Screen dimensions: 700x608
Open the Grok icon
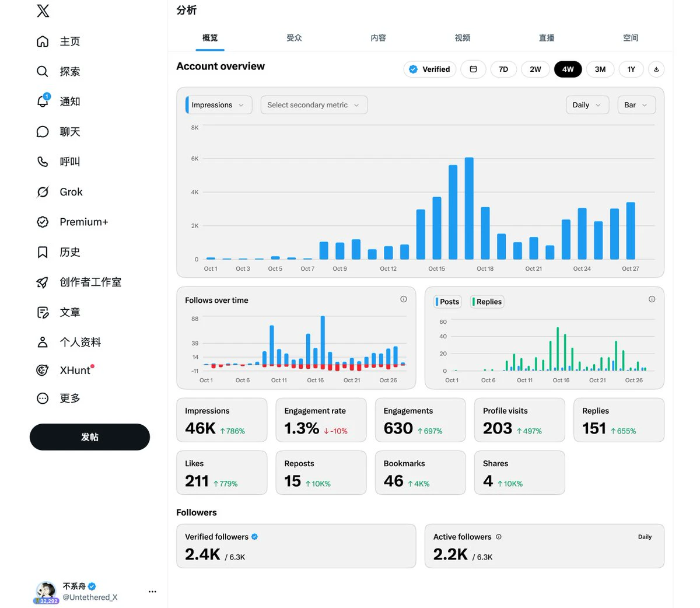[43, 192]
